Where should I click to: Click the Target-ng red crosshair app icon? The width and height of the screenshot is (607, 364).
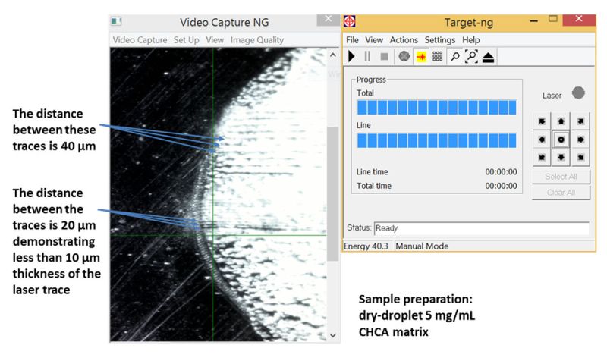tap(350, 22)
